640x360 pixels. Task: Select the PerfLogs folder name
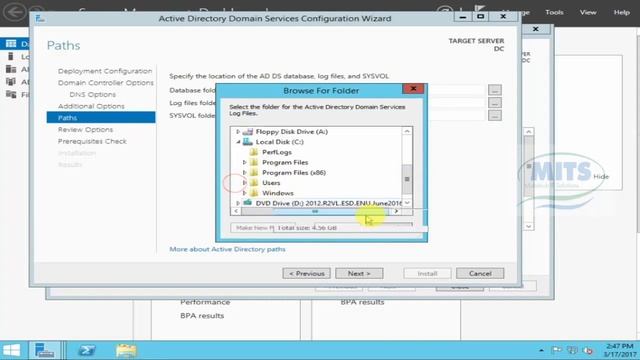pyautogui.click(x=277, y=152)
